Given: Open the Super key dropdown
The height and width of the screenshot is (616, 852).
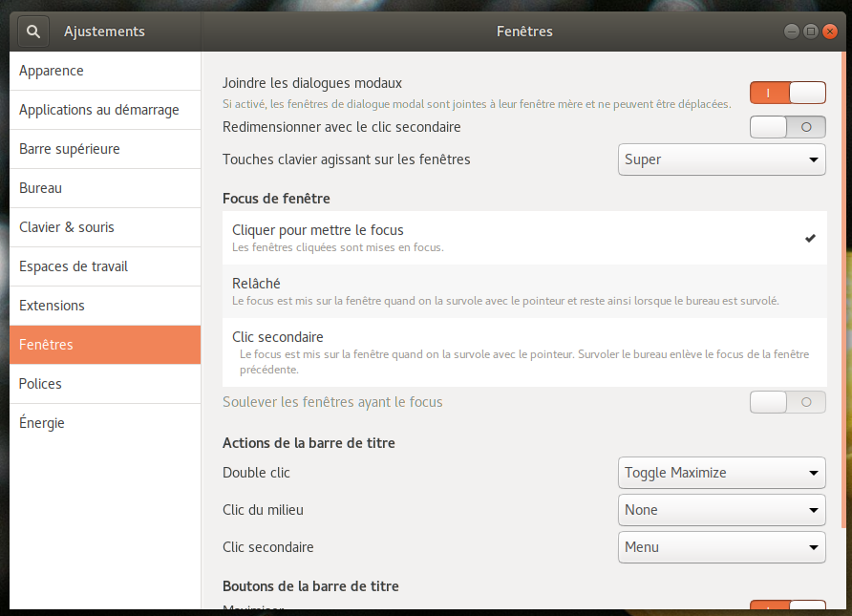Looking at the screenshot, I should [x=721, y=159].
